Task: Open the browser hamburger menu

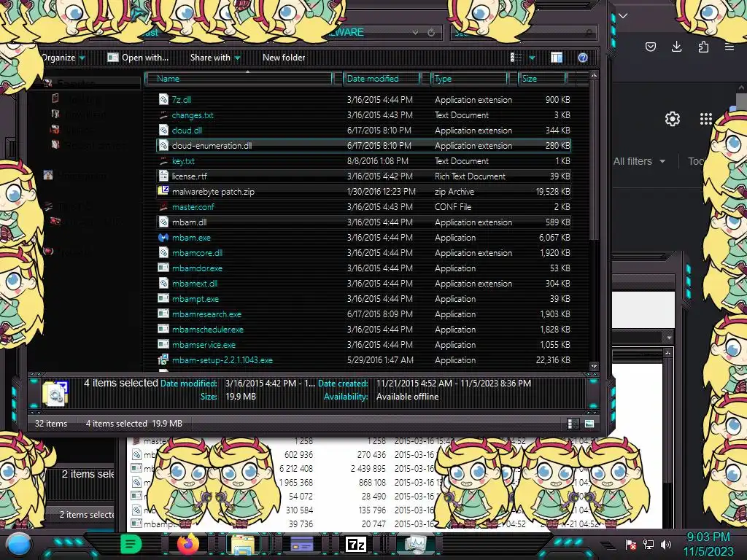Action: point(729,47)
